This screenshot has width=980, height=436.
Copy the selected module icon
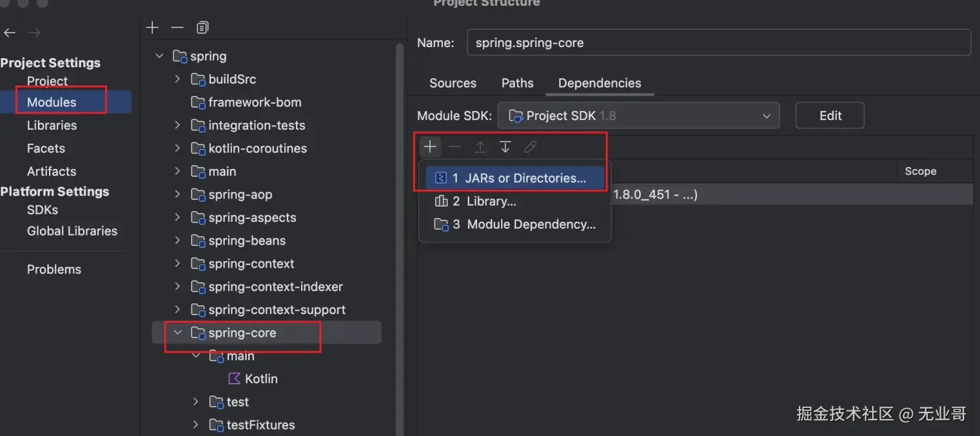coord(203,27)
